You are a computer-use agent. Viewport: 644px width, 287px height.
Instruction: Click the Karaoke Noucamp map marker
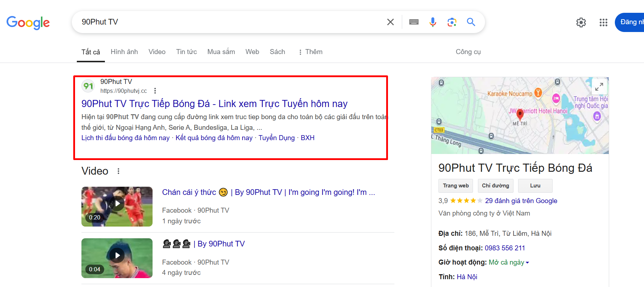click(x=538, y=93)
